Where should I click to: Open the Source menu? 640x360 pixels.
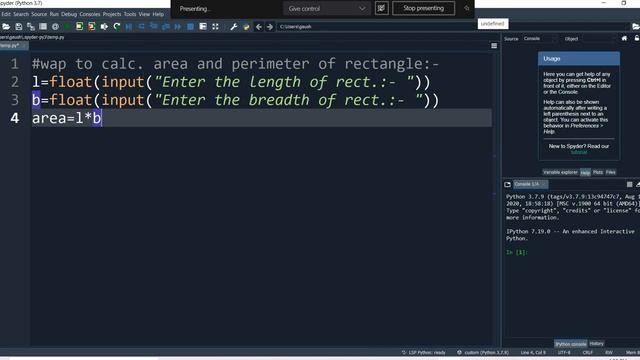pos(39,14)
